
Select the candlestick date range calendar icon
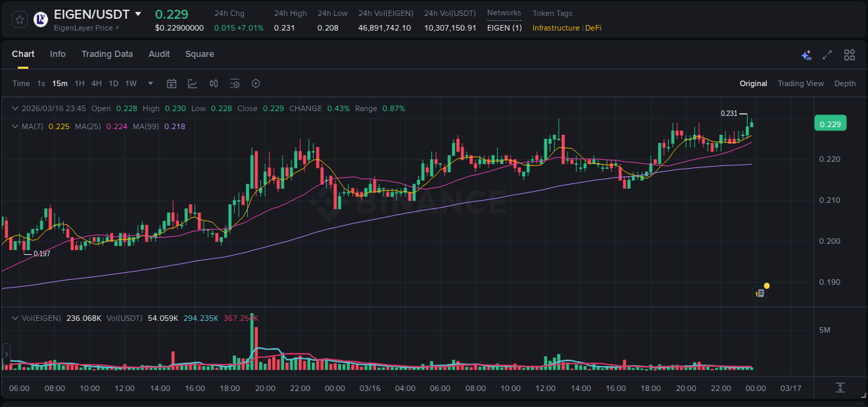(x=172, y=83)
